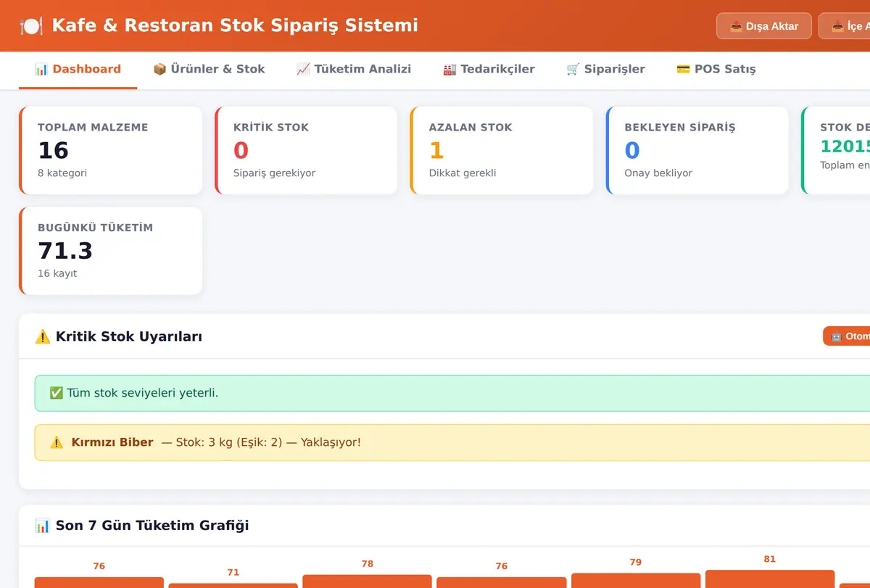Click the green checkmark icon in stock alert
870x588 pixels.
point(56,393)
